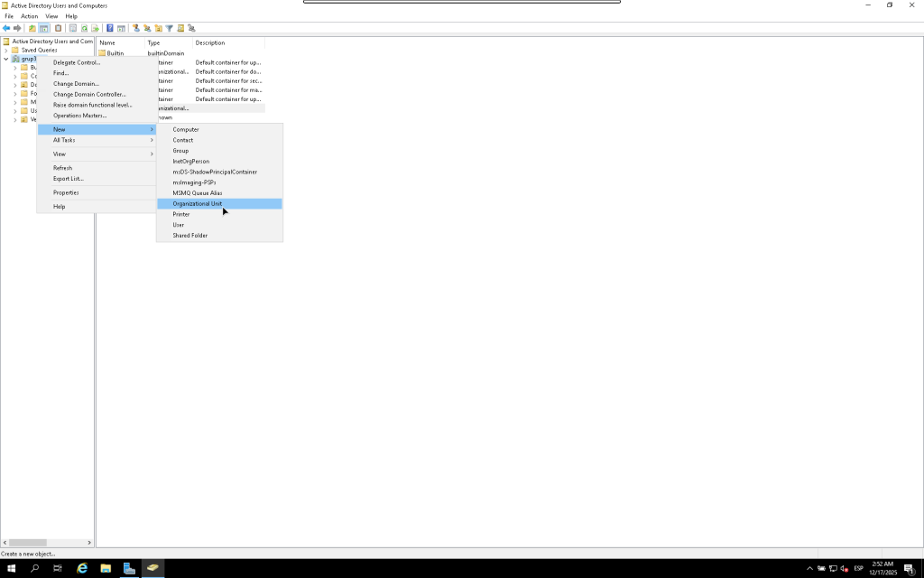Click the Back arrow toolbar icon
Screen dimensions: 924x578
click(x=6, y=28)
